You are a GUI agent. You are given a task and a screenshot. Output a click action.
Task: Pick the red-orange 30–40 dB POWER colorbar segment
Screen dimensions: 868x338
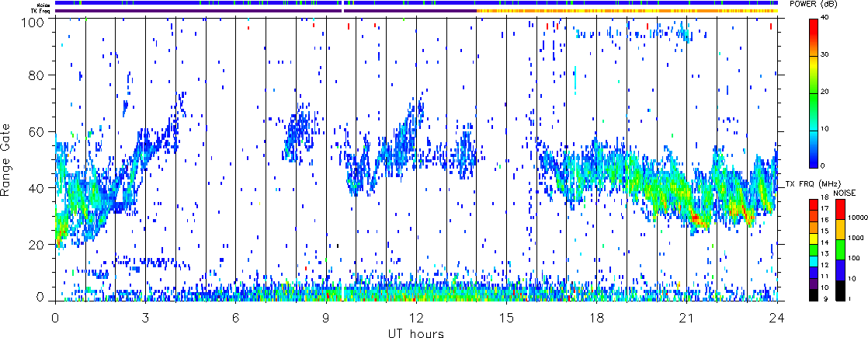814,37
